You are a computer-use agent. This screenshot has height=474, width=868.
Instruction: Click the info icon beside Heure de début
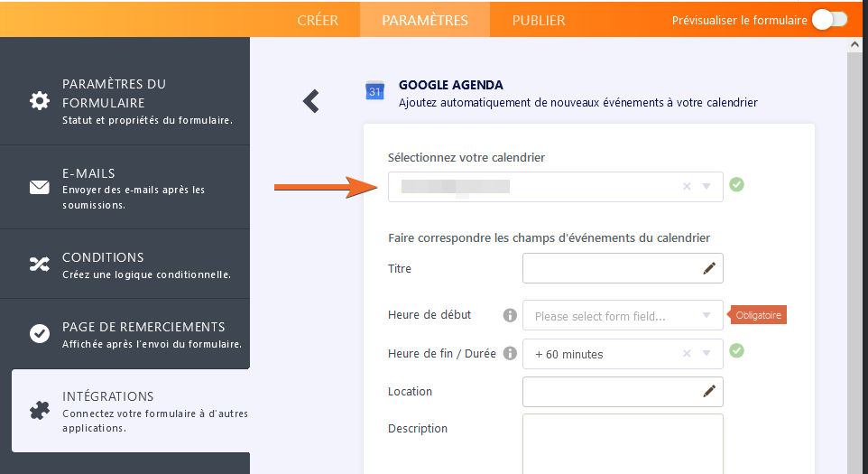[510, 315]
